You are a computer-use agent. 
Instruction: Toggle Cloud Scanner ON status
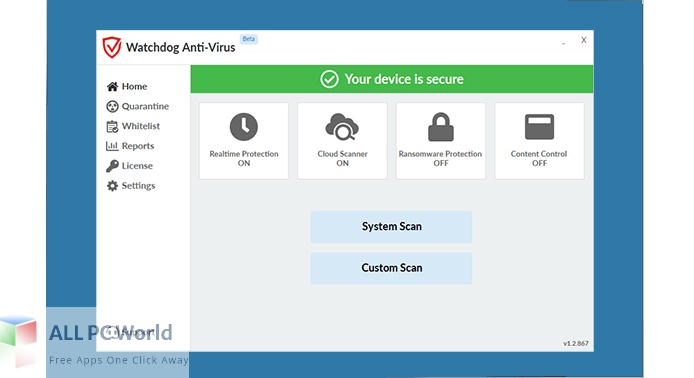342,141
